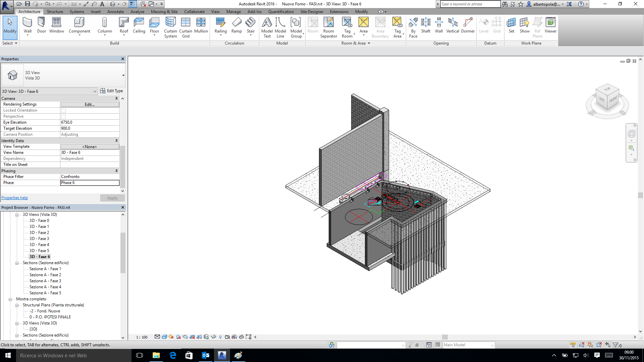Click the Analyze ribbon tab

[137, 11]
